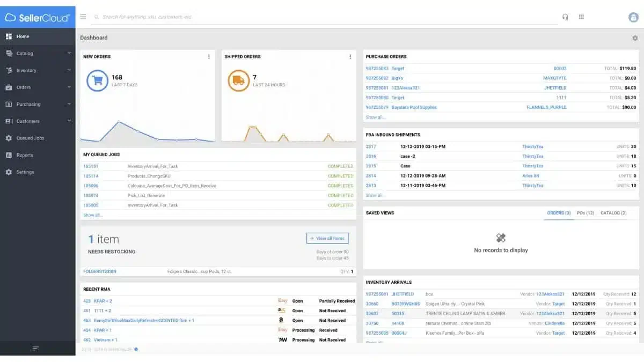Expand the Purchasing menu chevron
Viewport: 644px width, 362px height.
click(x=69, y=104)
